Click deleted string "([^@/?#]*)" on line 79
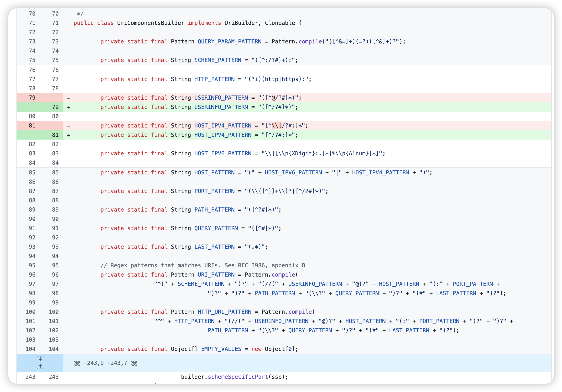Image resolution: width=562 pixels, height=392 pixels. [x=278, y=98]
